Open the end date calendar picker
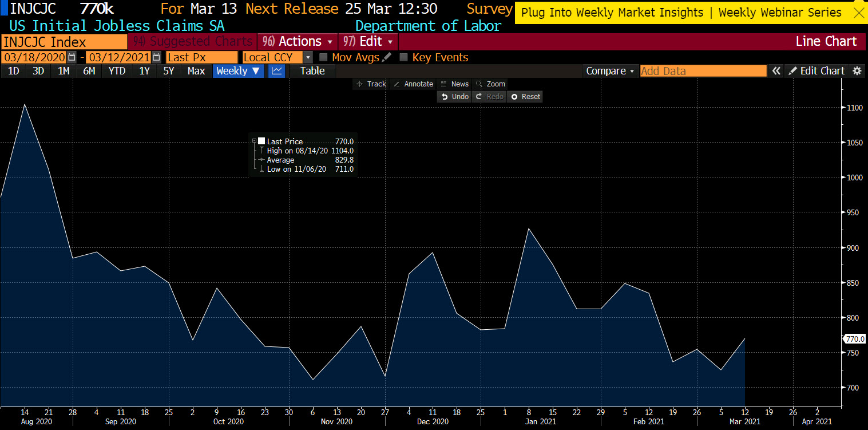868x430 pixels. tap(156, 57)
